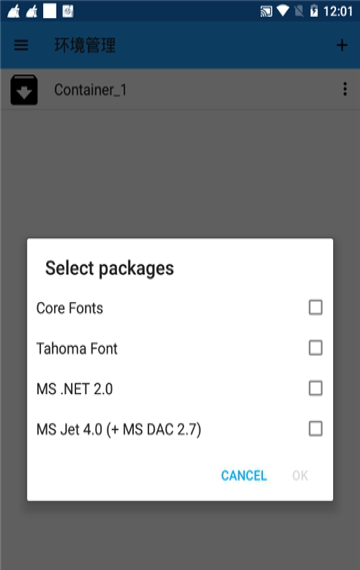Tap the clock showing 12:01
Image resolution: width=360 pixels, height=570 pixels.
pyautogui.click(x=338, y=12)
